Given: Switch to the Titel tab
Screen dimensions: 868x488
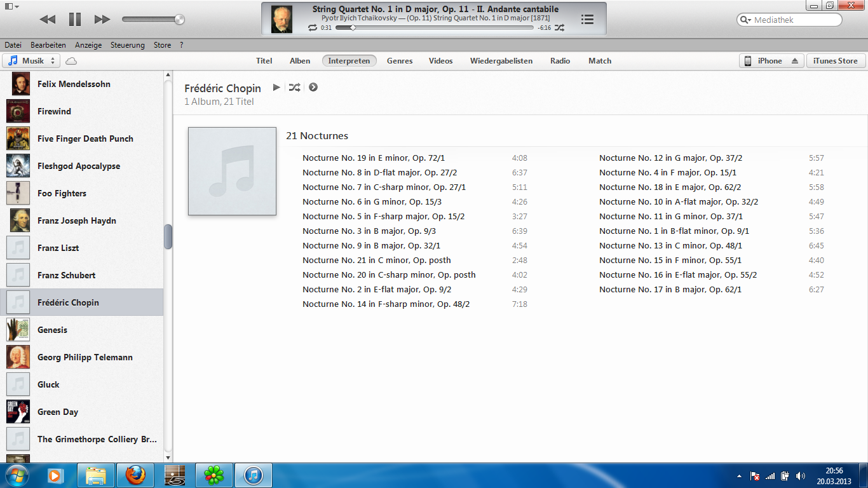Looking at the screenshot, I should click(264, 61).
